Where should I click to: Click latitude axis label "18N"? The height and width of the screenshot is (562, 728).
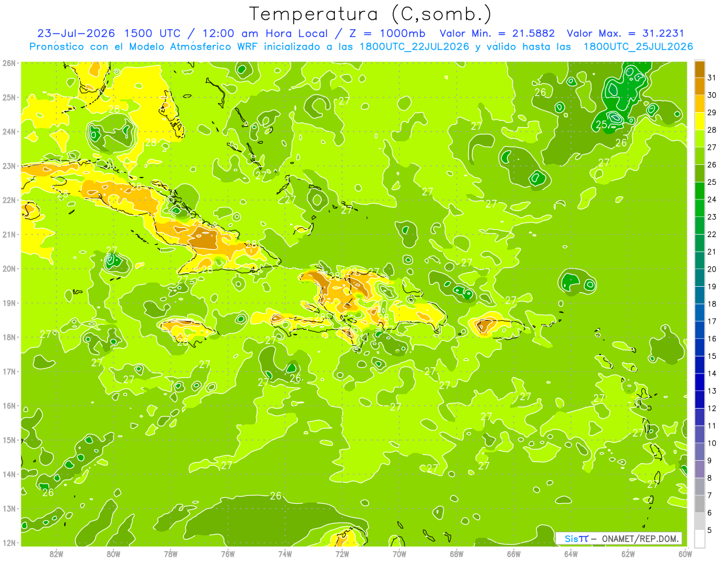pos(9,337)
